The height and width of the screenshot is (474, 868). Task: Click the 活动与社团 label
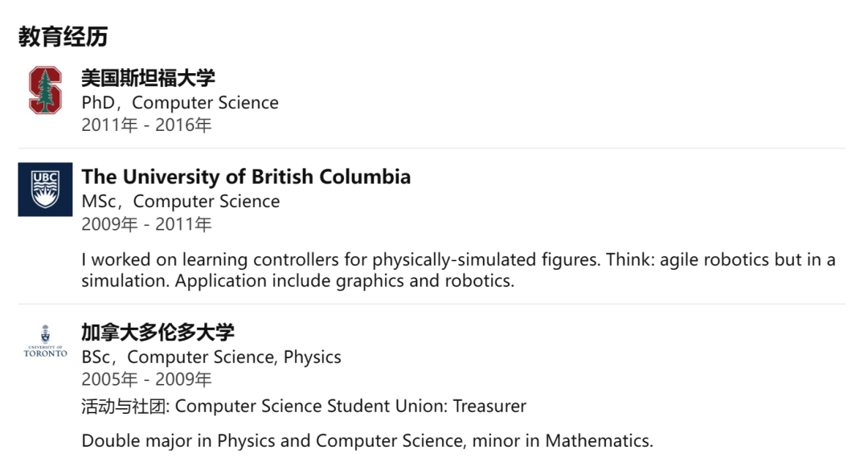pyautogui.click(x=124, y=407)
